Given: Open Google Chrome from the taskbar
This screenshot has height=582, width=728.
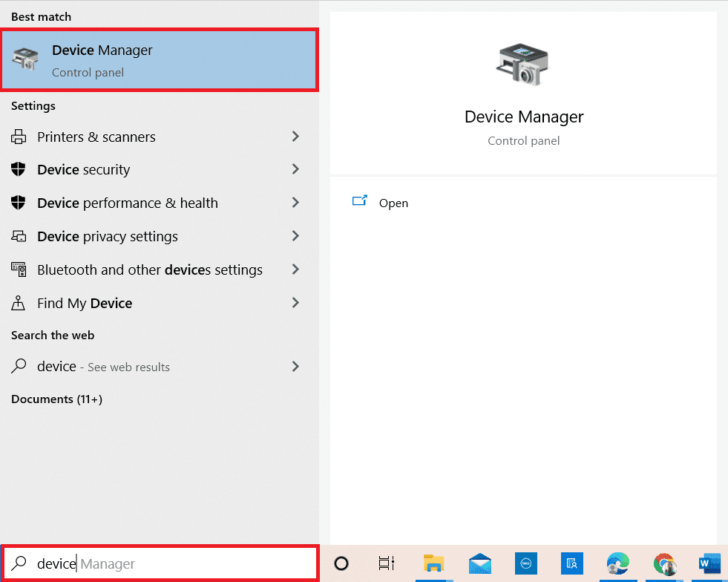Looking at the screenshot, I should pos(663,563).
